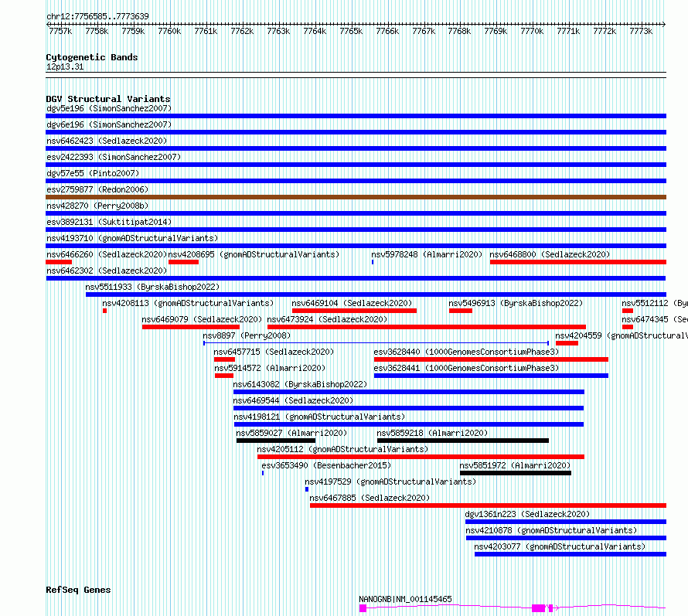Click the 12p13.31 cytogenetic band label

click(x=65, y=66)
